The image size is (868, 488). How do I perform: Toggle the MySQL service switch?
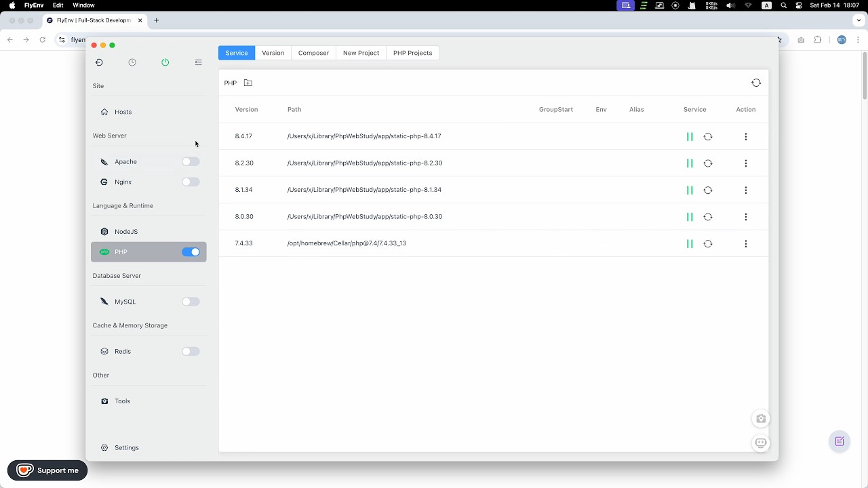191,302
